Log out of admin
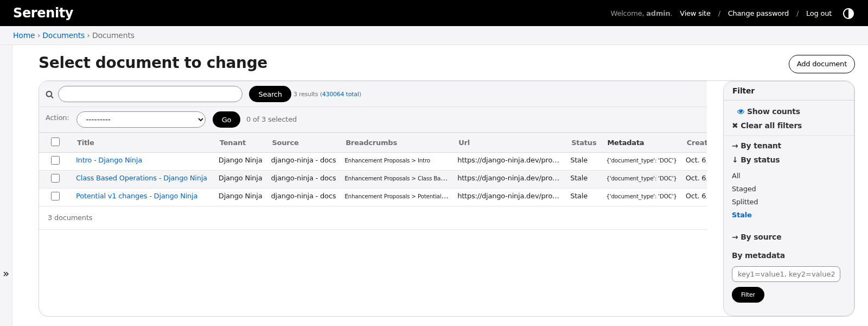Screen dimensions: 868x326 (x=819, y=14)
